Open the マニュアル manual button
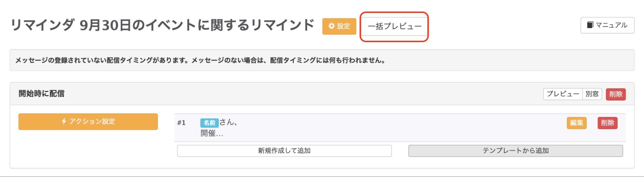This screenshot has width=644, height=177. (607, 25)
